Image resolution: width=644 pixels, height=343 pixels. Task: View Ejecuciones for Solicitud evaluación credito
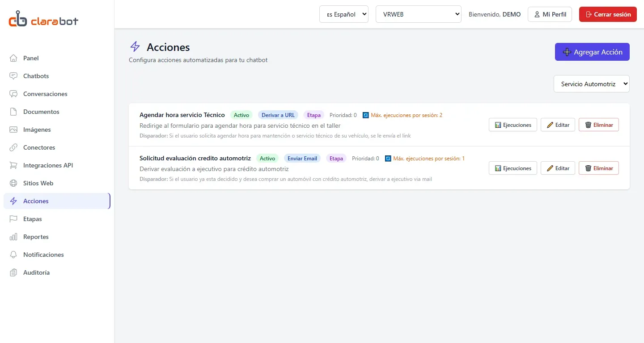[x=513, y=168]
